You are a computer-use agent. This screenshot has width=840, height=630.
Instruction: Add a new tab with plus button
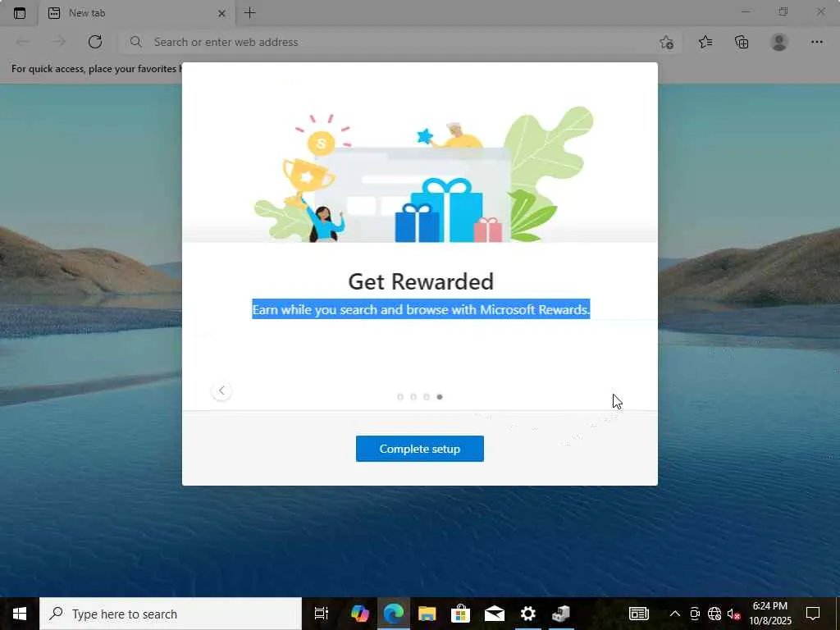click(249, 13)
